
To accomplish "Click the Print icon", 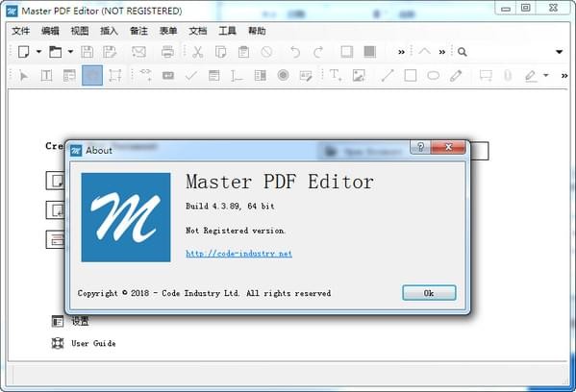I will [x=167, y=52].
